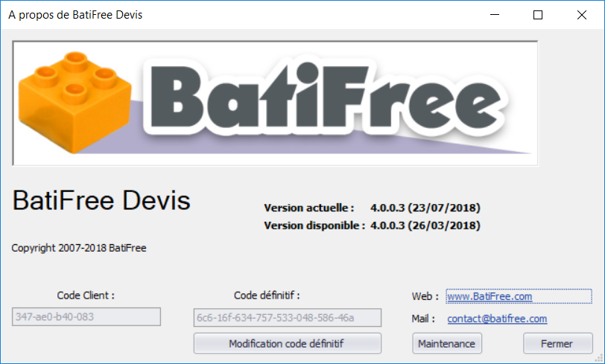This screenshot has width=605, height=364.
Task: Click Modification code définitif button
Action: [287, 343]
